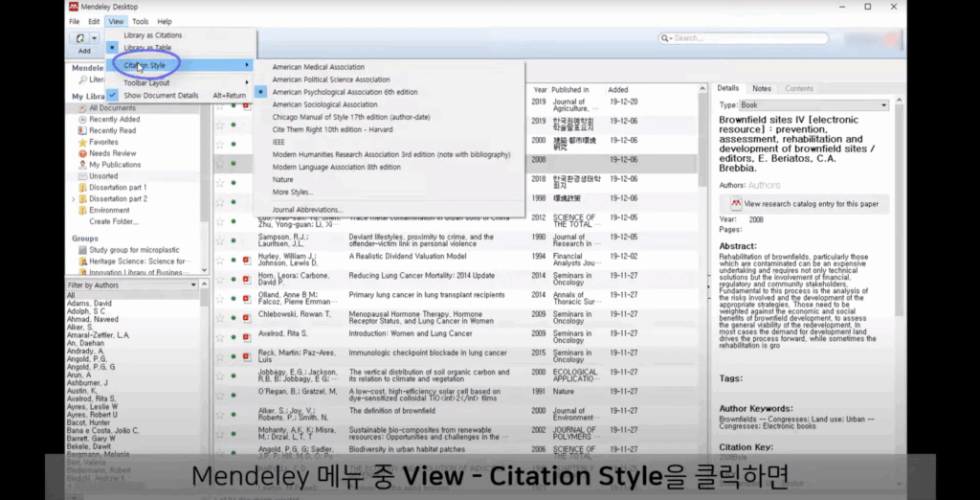Choose More Styles... in the Citation Style submenu
Screen dimensions: 980x500
click(293, 193)
